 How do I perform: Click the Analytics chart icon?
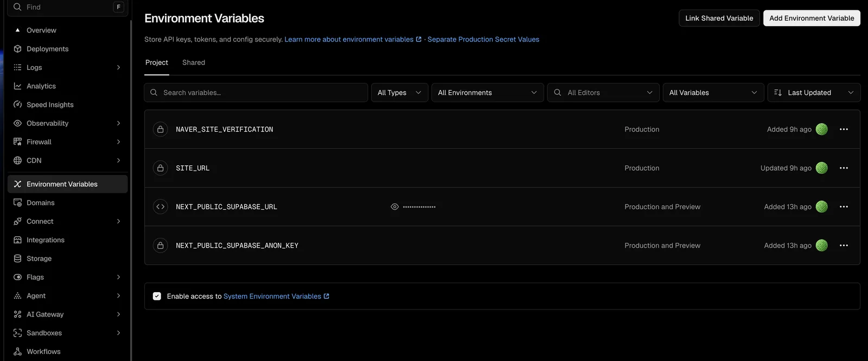click(x=17, y=86)
